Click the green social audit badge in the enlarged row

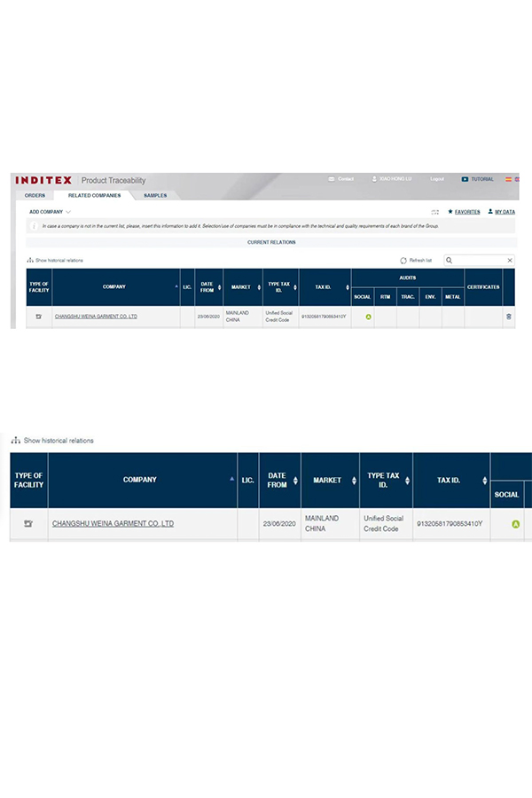point(516,524)
